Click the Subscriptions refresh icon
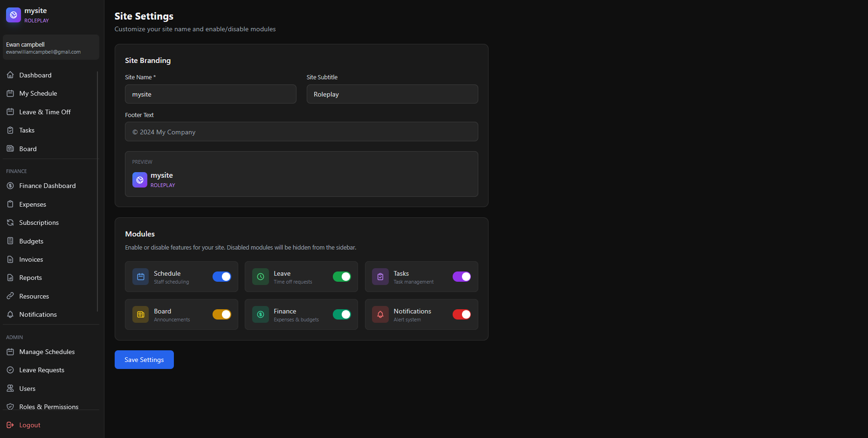The width and height of the screenshot is (868, 438). pyautogui.click(x=10, y=222)
